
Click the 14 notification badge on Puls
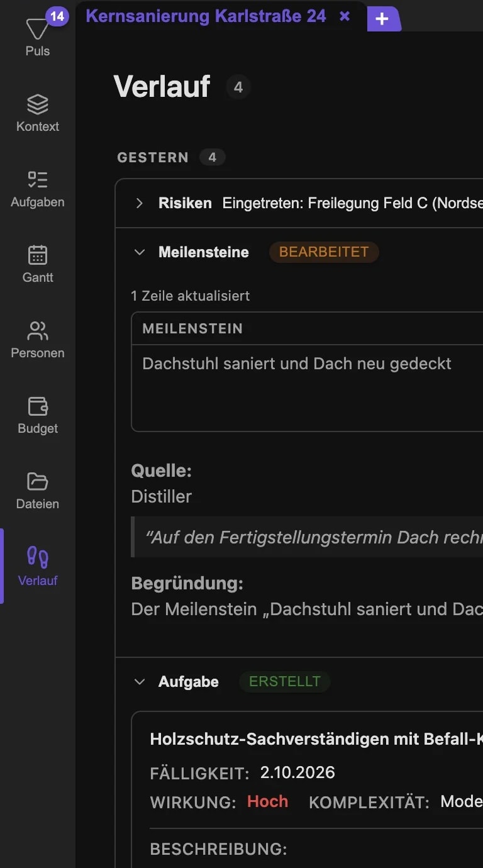pyautogui.click(x=57, y=16)
